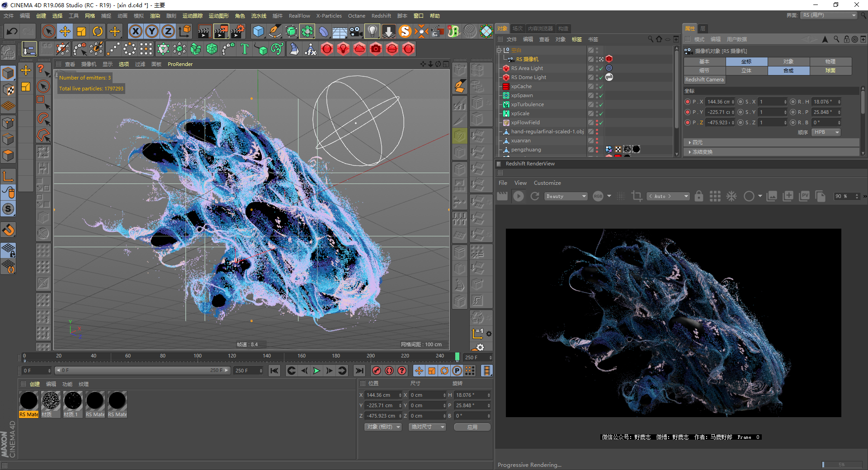Viewport: 868px width, 470px height.
Task: Open the Redshift Camera tab button
Action: pos(705,80)
